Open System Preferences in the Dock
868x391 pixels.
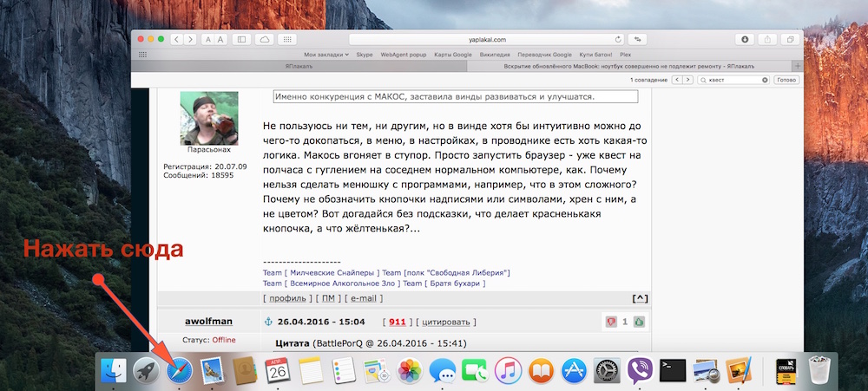(x=607, y=370)
